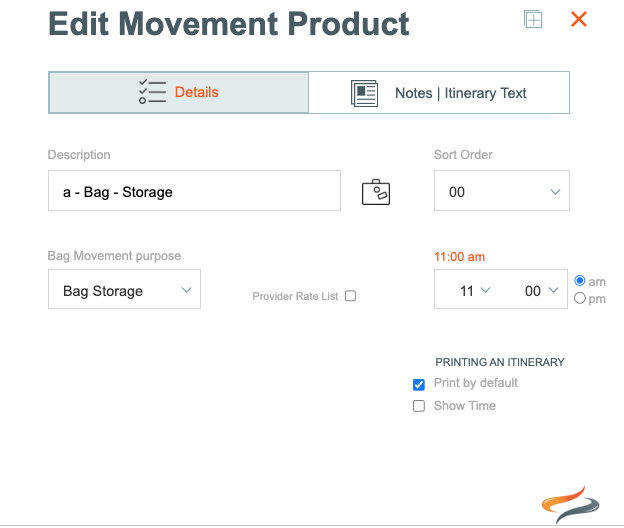Open the Notes | Itinerary Text tab

[439, 93]
